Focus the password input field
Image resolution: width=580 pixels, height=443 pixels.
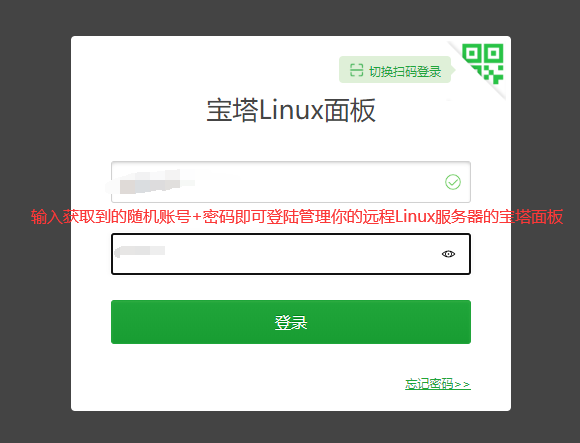tap(291, 254)
